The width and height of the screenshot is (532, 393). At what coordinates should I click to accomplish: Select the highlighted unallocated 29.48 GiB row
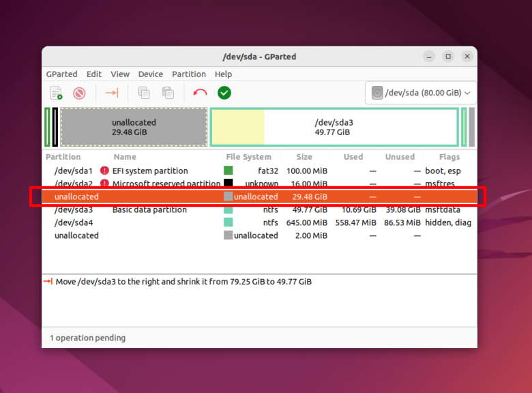(260, 196)
